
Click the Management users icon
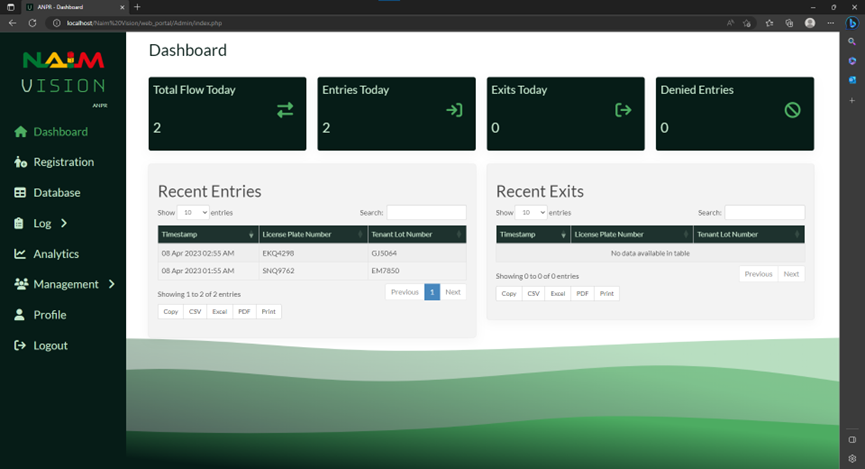pyautogui.click(x=21, y=284)
